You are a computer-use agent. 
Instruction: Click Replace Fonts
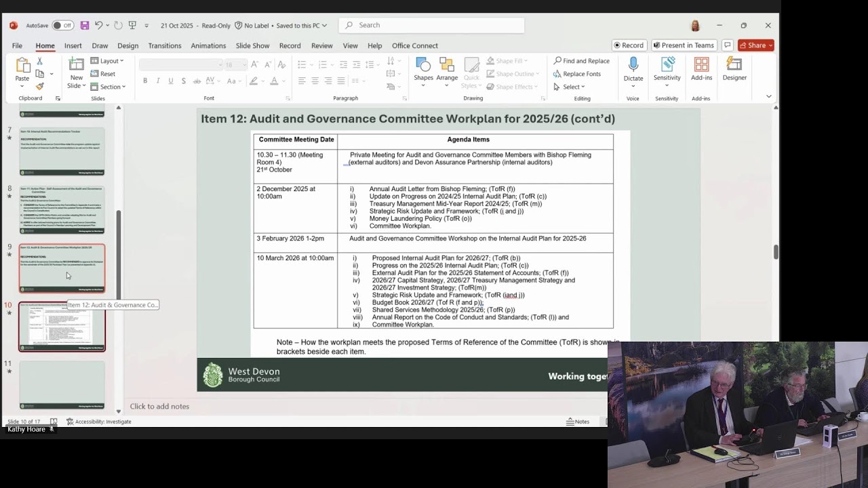(577, 74)
